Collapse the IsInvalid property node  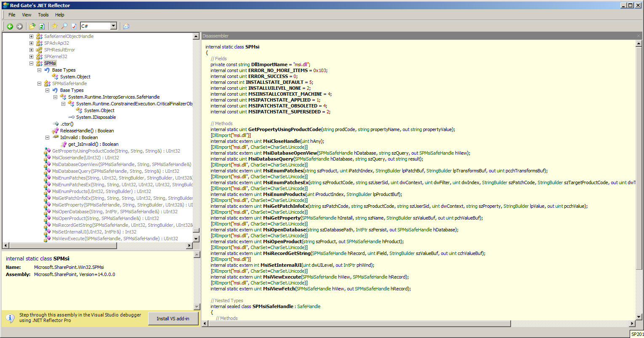(x=47, y=137)
